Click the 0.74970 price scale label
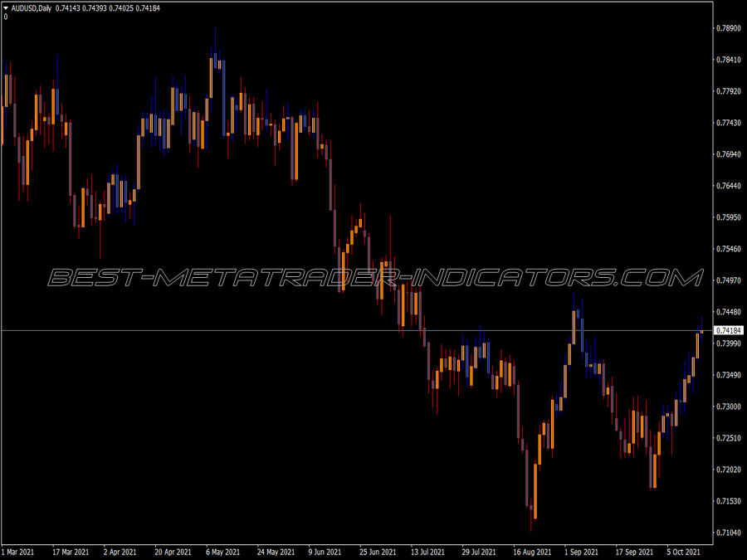The image size is (747, 560). 729,280
